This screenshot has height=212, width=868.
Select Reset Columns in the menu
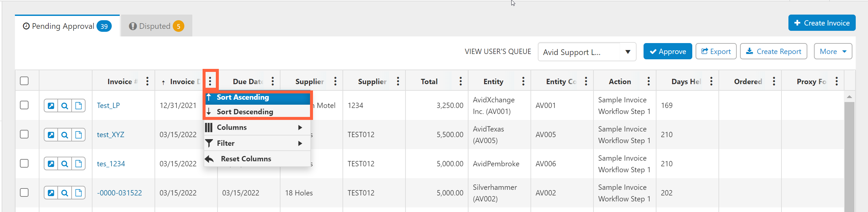257,159
